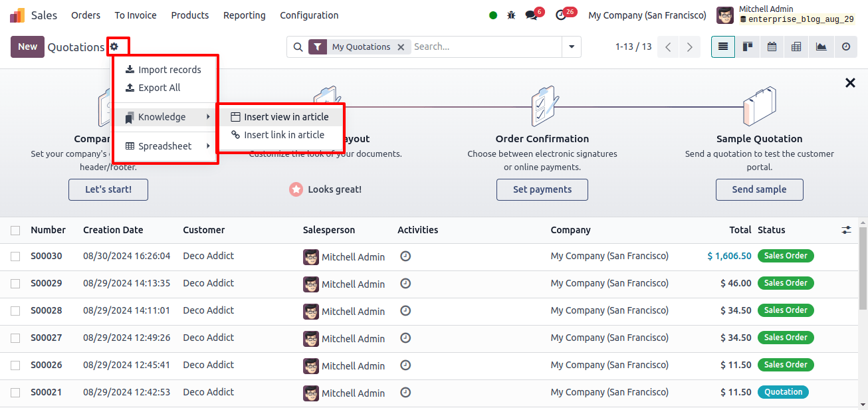Click the gear actions icon beside Quotations

pyautogui.click(x=114, y=47)
